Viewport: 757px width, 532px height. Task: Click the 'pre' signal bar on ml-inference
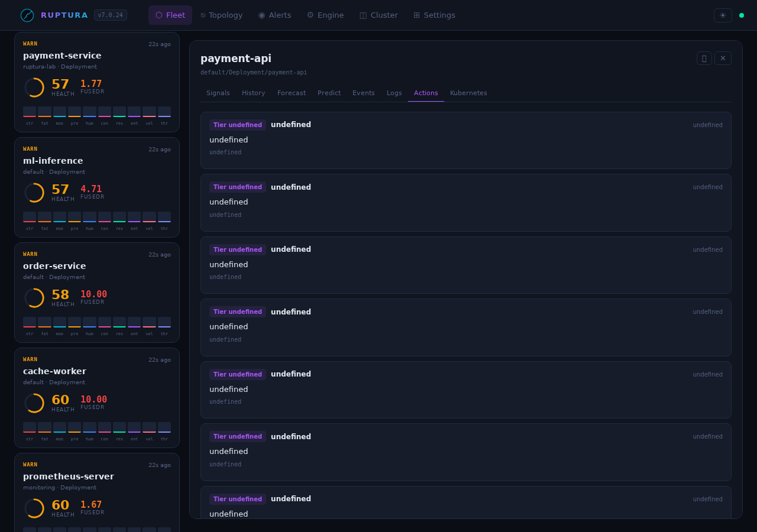point(75,217)
